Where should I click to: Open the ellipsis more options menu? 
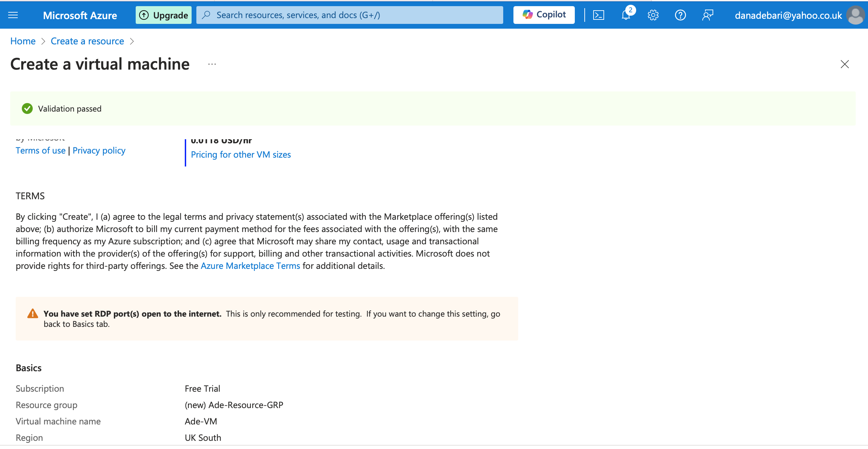212,64
